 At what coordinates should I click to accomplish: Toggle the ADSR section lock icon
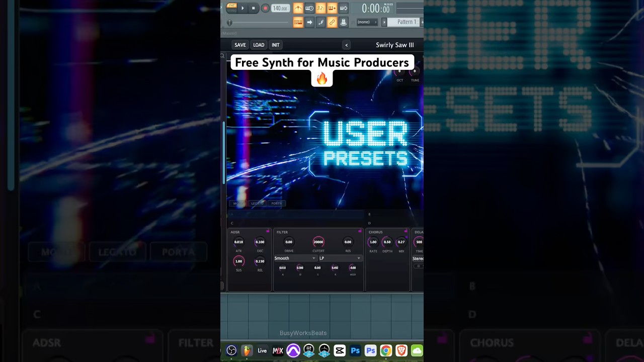(268, 231)
